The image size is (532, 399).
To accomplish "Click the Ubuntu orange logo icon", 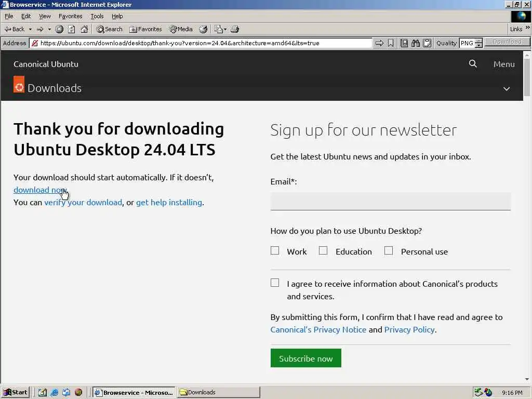I will tap(19, 84).
